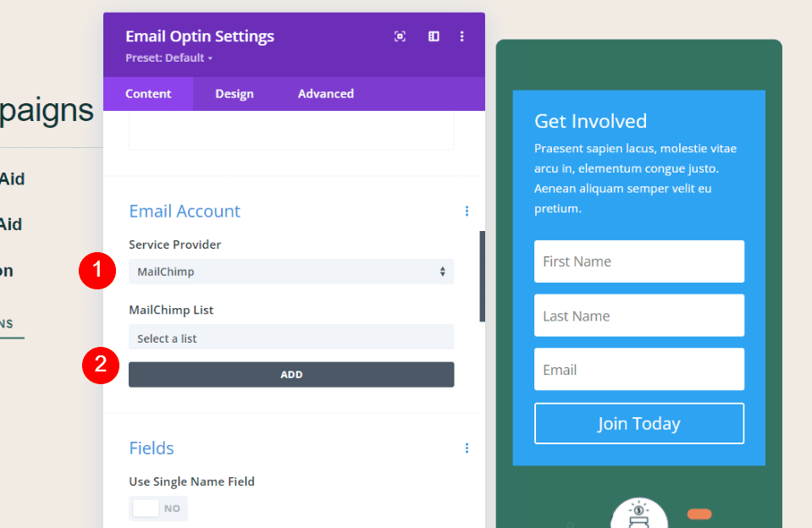Switch to the Design tab
This screenshot has width=812, height=528.
pyautogui.click(x=234, y=93)
